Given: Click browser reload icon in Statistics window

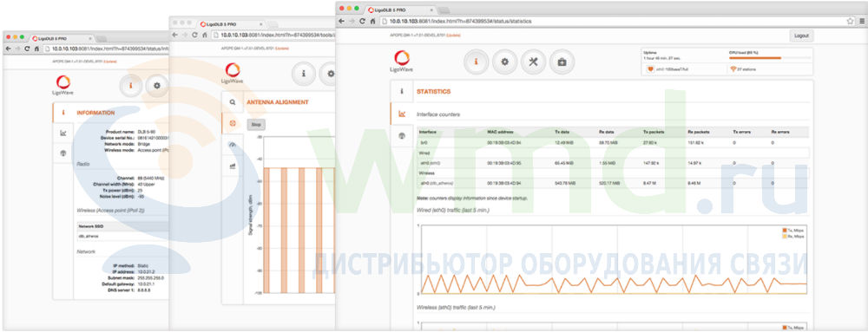Looking at the screenshot, I should [363, 21].
